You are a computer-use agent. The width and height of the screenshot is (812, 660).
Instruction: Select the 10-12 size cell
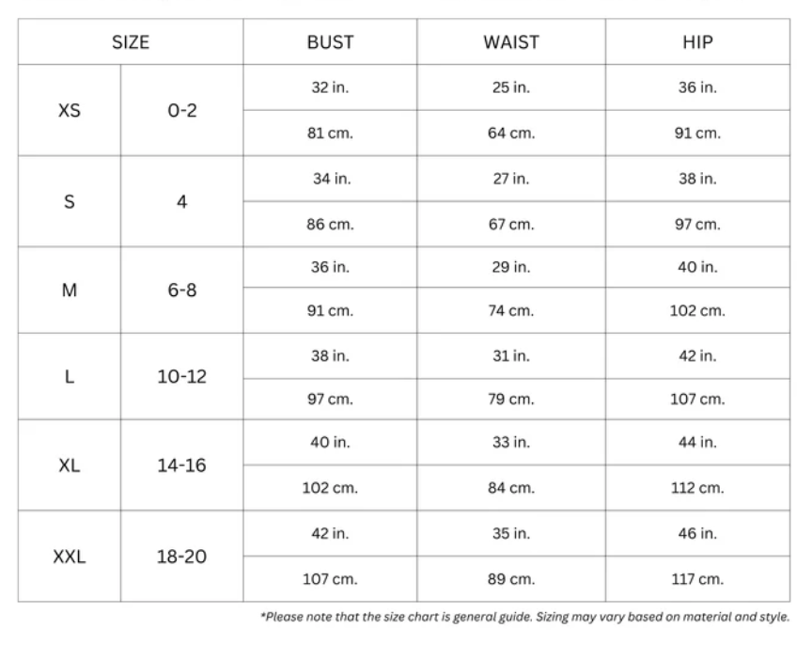[x=181, y=376]
